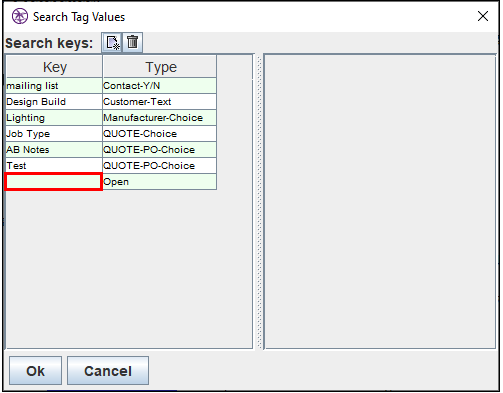Select the "Design Build" key cell
The image size is (503, 393).
click(54, 102)
